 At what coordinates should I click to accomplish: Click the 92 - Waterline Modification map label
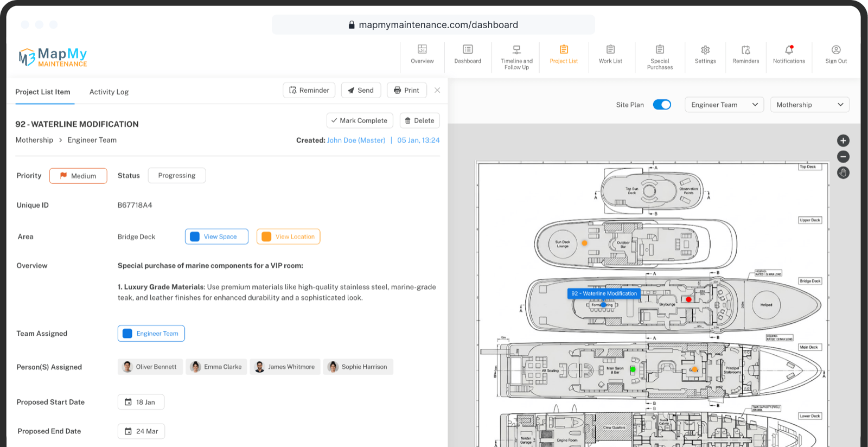[x=604, y=293]
